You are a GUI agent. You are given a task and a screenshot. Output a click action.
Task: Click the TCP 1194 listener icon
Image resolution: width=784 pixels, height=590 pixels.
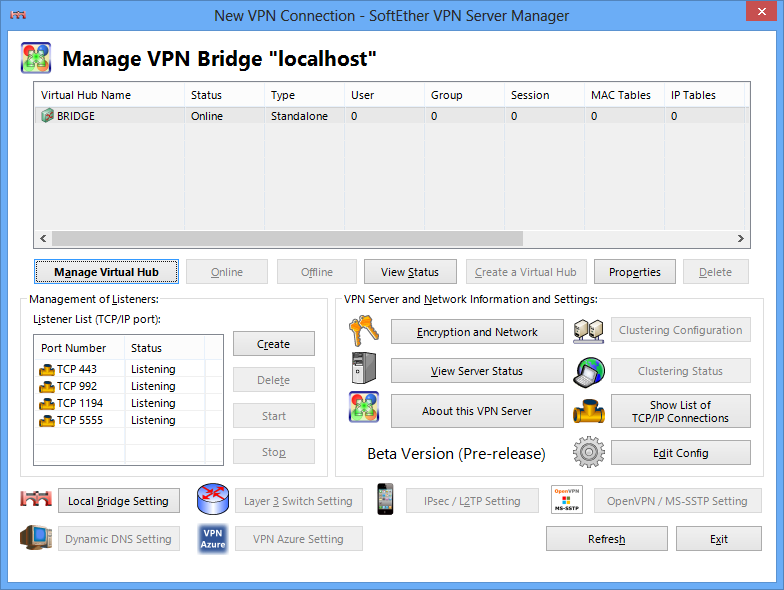tap(46, 404)
